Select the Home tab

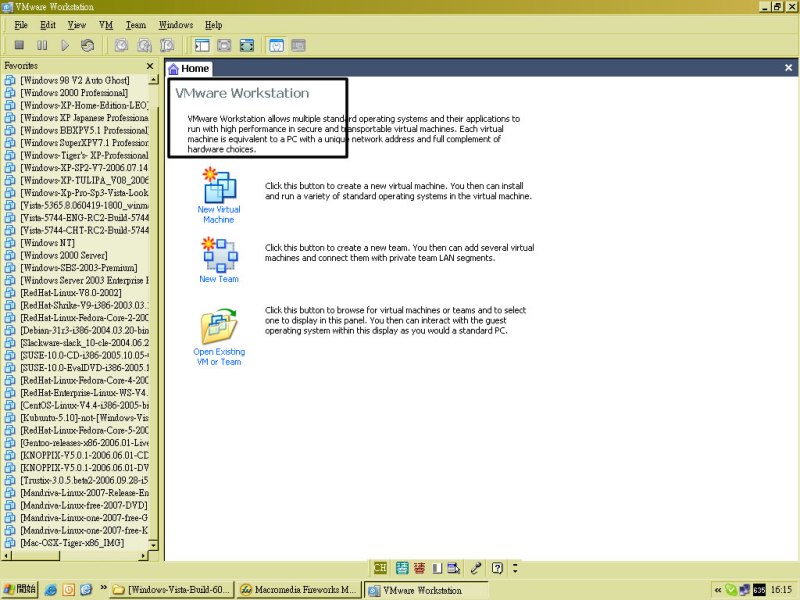pos(189,68)
